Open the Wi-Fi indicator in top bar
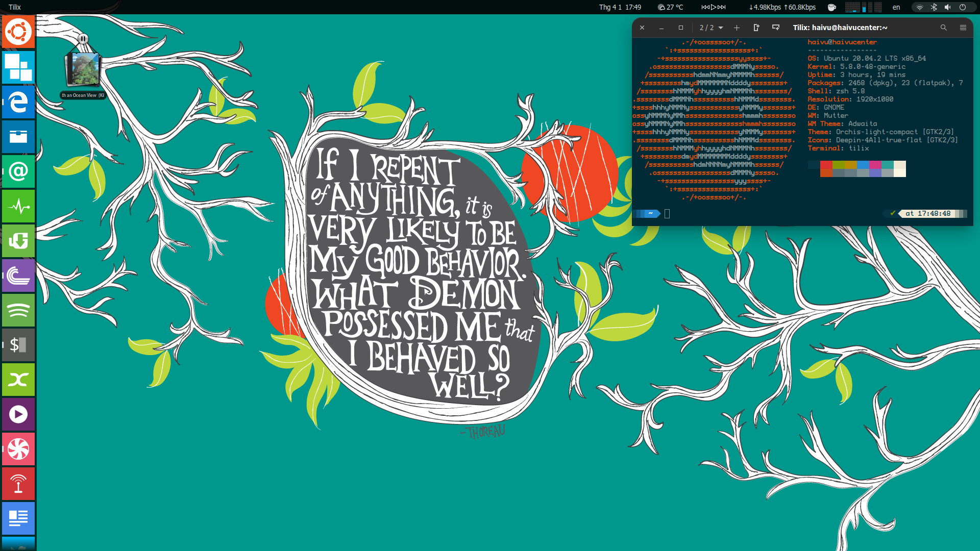 pyautogui.click(x=919, y=7)
